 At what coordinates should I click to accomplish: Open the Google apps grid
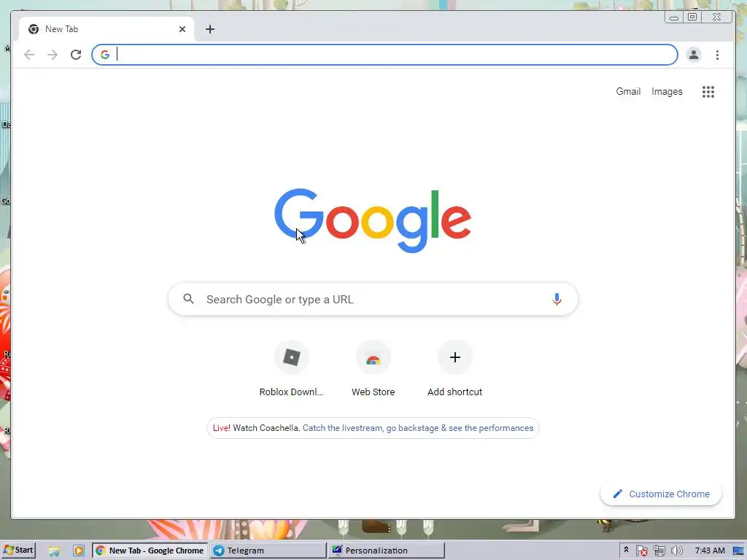(x=708, y=91)
